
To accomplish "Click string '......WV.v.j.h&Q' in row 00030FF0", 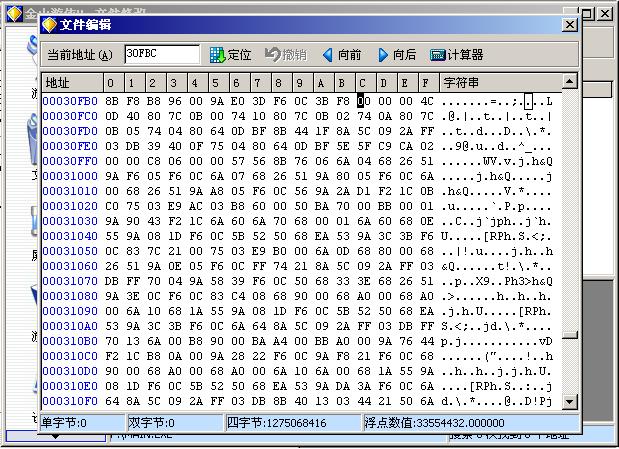I will click(x=497, y=161).
